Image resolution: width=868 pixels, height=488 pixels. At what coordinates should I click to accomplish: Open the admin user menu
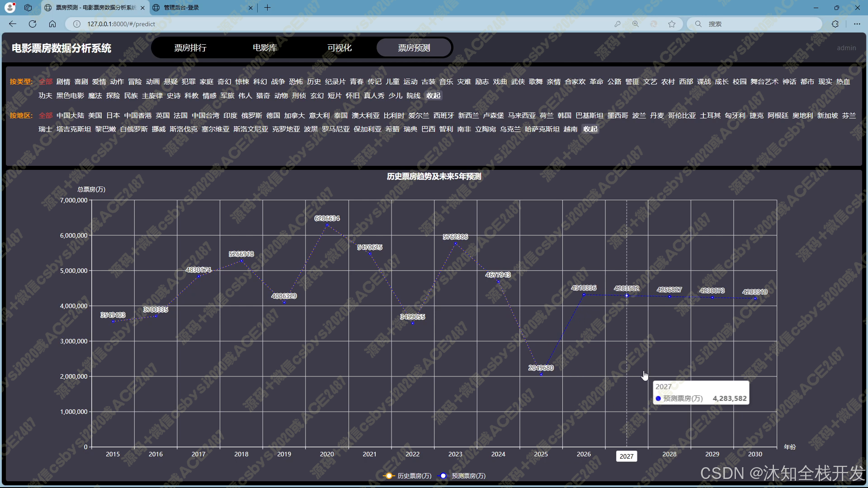tap(846, 48)
